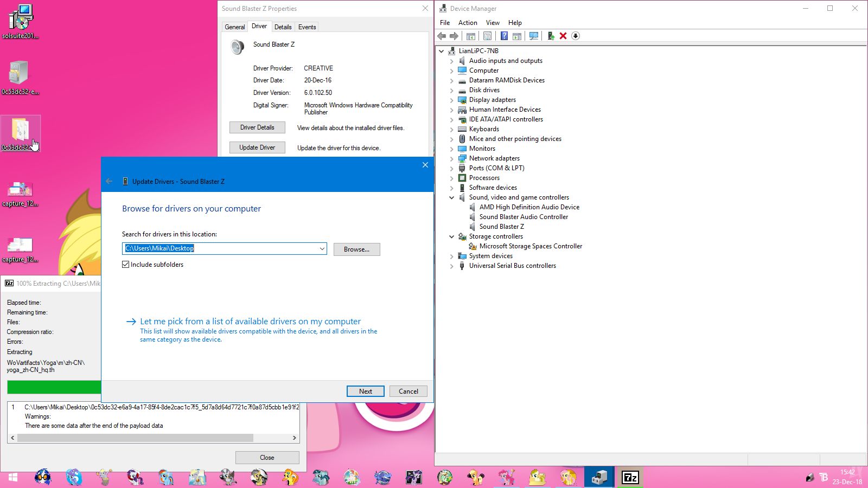Open the Help menu in Device Manager

[515, 23]
